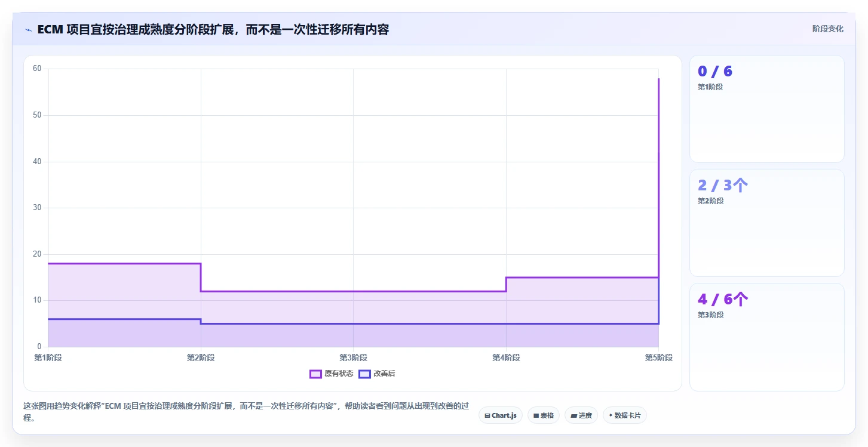Open the 0 / 6 第1阶段 card

tap(767, 109)
